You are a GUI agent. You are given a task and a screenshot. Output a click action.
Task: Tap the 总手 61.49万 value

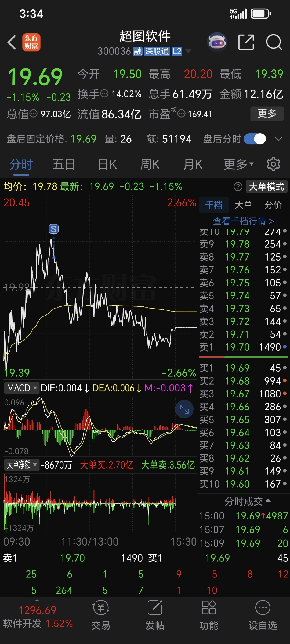(x=192, y=94)
